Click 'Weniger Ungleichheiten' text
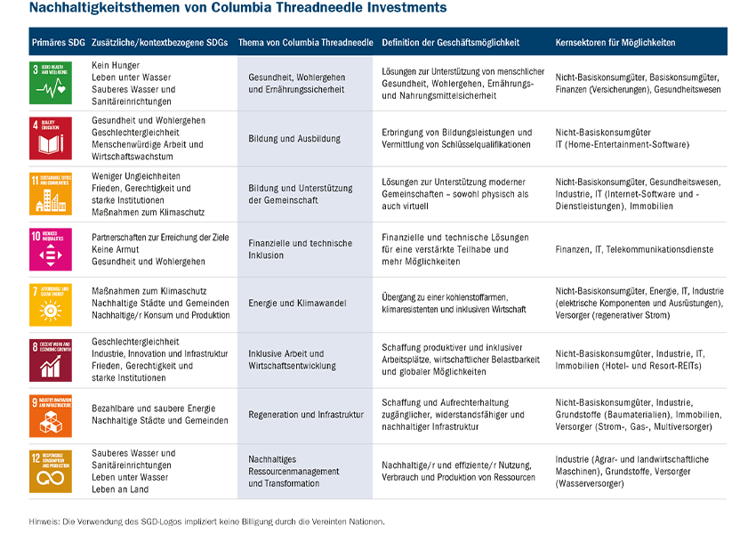 tap(136, 176)
